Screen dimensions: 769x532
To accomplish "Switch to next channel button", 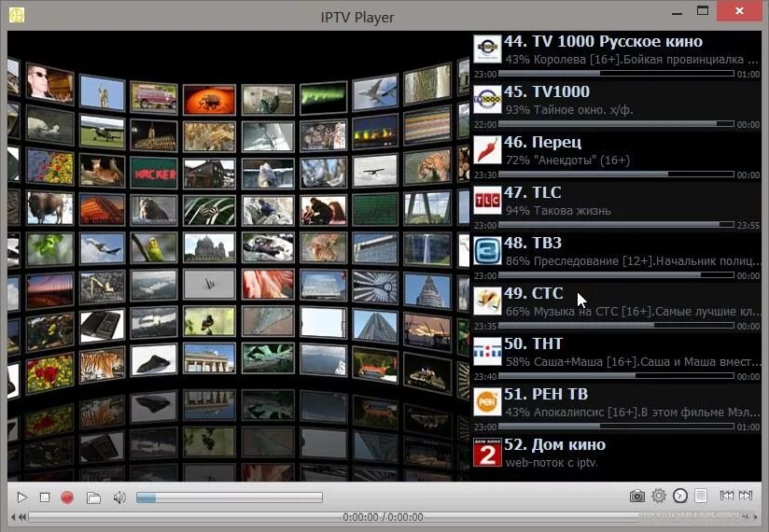I will click(x=746, y=496).
